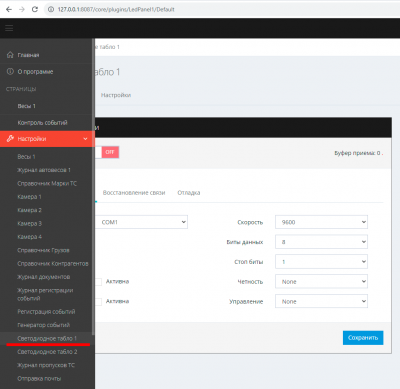
Task: Open Светодиодное табло 2 in sidebar
Action: click(47, 352)
